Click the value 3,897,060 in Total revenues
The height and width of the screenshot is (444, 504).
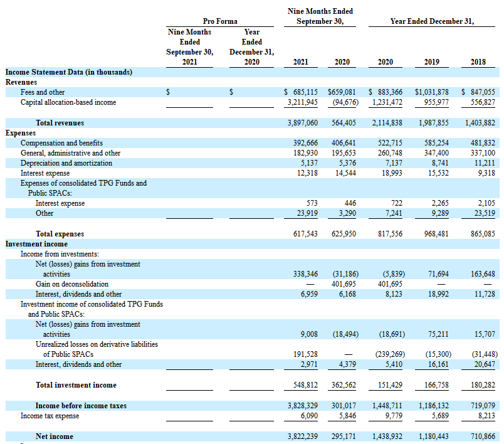(x=303, y=123)
